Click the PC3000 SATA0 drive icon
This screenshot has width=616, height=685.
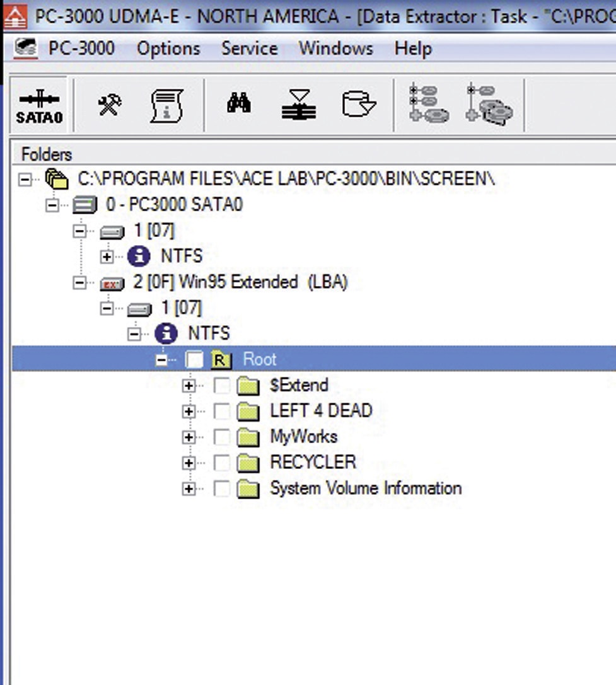coord(84,205)
